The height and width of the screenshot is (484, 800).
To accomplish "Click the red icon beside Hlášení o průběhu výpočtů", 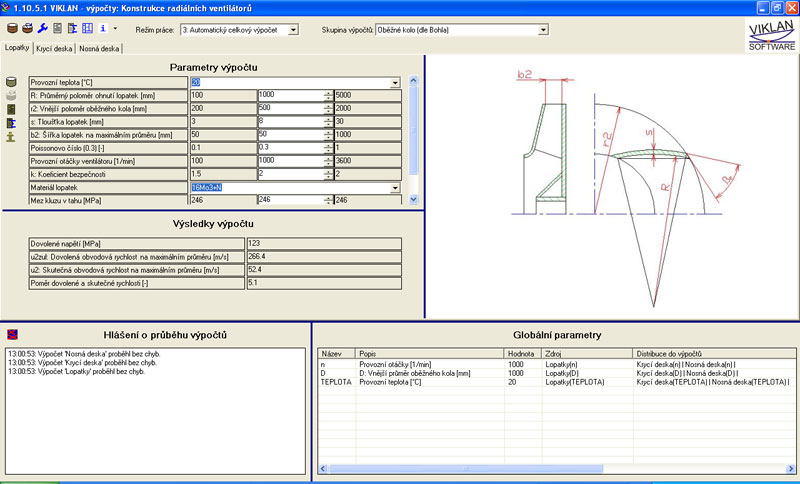I will pyautogui.click(x=12, y=333).
